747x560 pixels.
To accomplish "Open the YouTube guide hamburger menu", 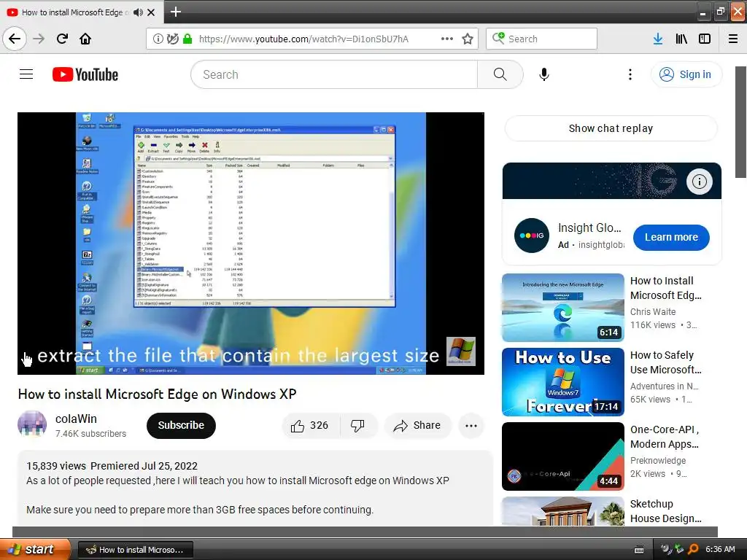I will [26, 74].
